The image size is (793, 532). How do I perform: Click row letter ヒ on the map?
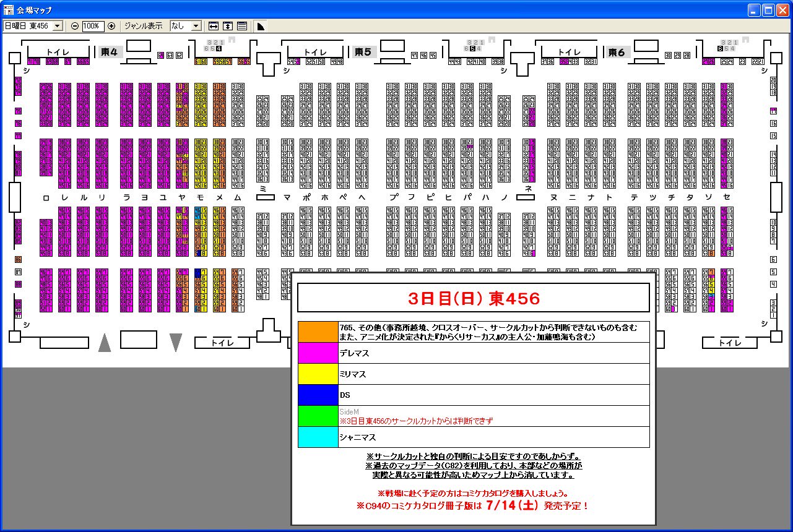(449, 197)
